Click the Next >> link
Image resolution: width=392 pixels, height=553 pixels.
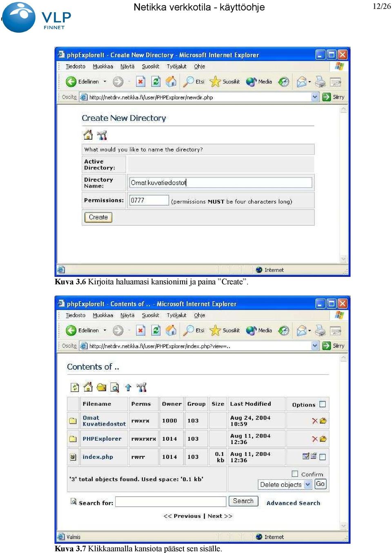click(x=220, y=516)
